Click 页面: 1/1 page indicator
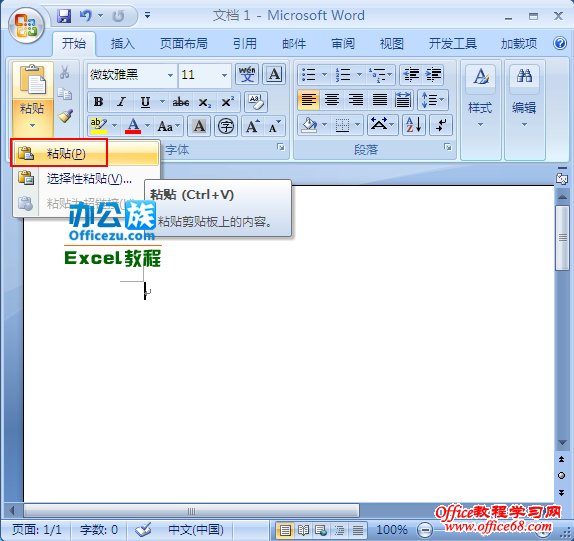Viewport: 574px width, 541px height. (x=37, y=530)
